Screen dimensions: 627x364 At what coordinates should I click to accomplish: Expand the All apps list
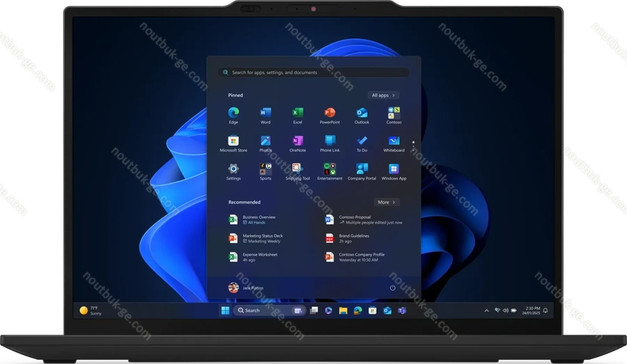(x=383, y=95)
